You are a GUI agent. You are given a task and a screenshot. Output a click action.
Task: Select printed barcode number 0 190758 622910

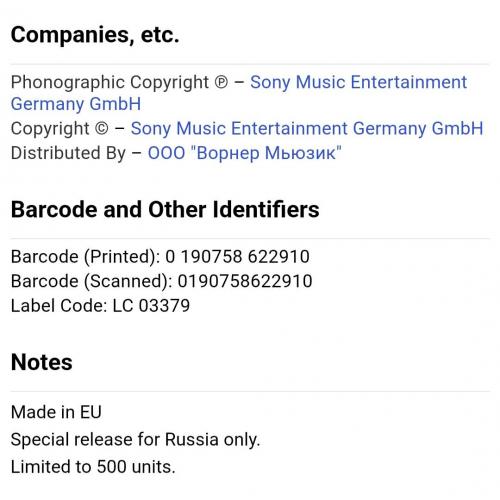tap(237, 257)
